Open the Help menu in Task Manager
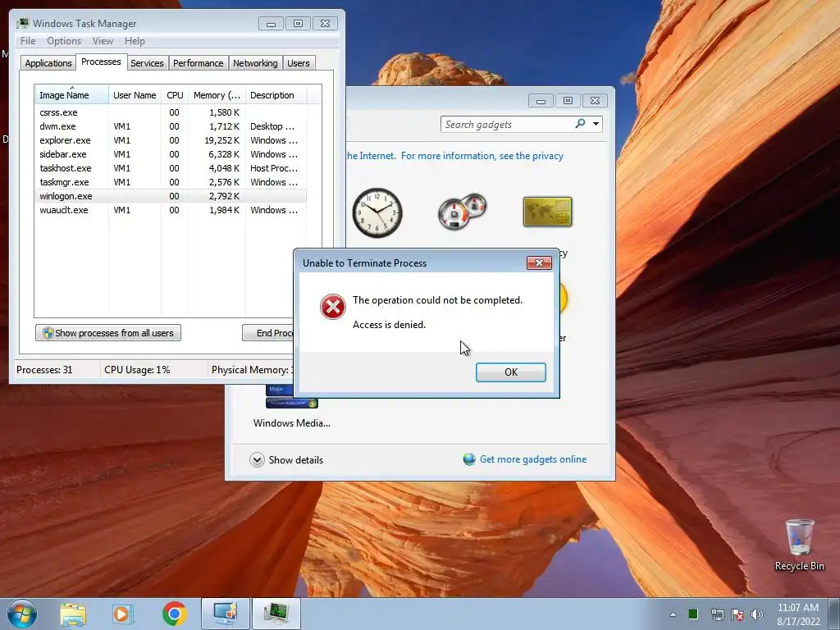Image resolution: width=840 pixels, height=630 pixels. [135, 41]
